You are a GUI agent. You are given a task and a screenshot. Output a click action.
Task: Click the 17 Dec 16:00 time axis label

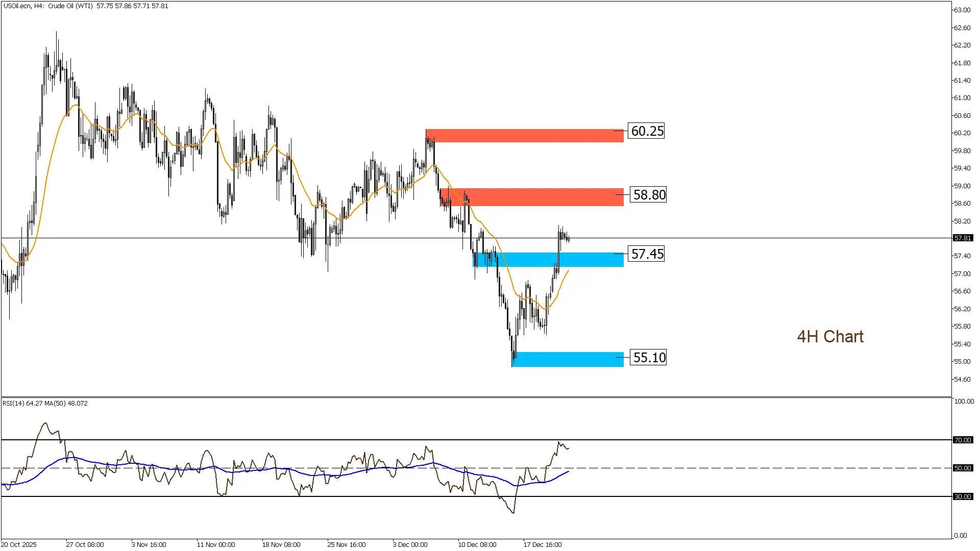[x=542, y=544]
